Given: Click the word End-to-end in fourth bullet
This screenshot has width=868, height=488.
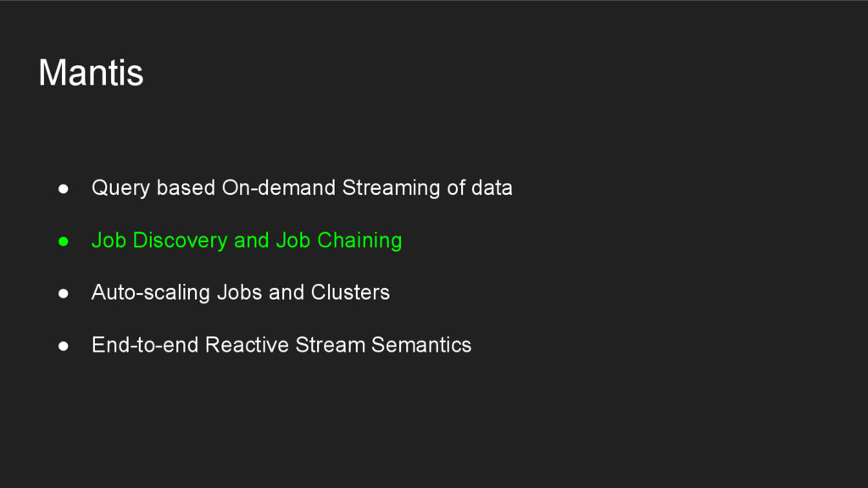Looking at the screenshot, I should pos(146,345).
